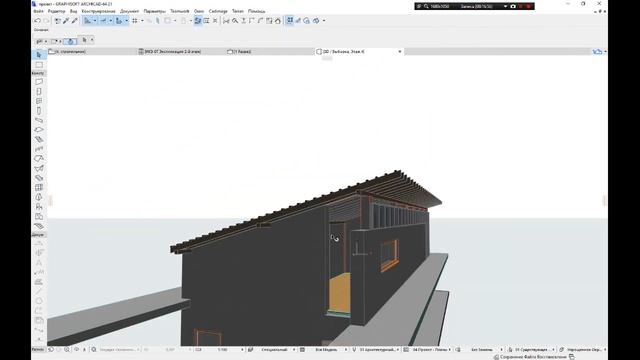Click the syringe inject parameters icon
This screenshot has width=640, height=360.
[x=74, y=20]
